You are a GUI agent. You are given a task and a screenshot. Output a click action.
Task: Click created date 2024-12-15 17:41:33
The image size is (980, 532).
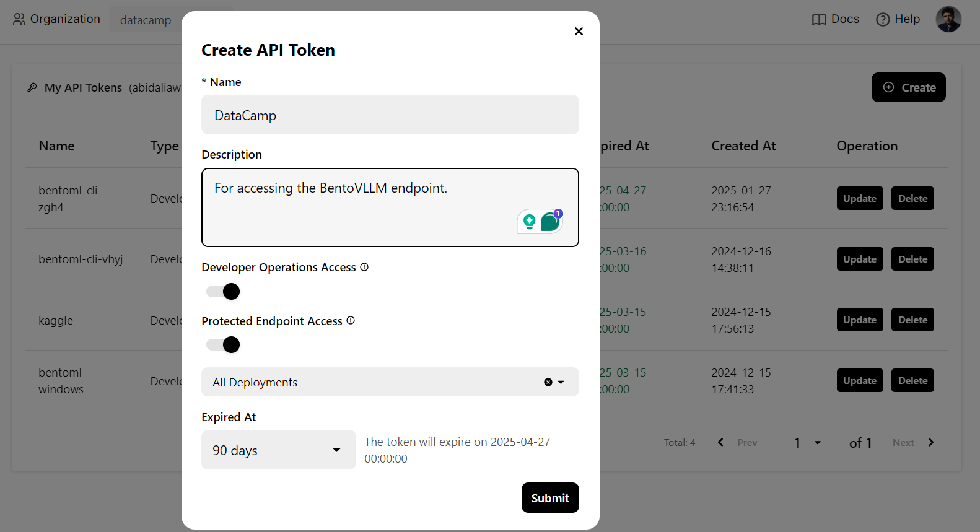click(x=741, y=380)
